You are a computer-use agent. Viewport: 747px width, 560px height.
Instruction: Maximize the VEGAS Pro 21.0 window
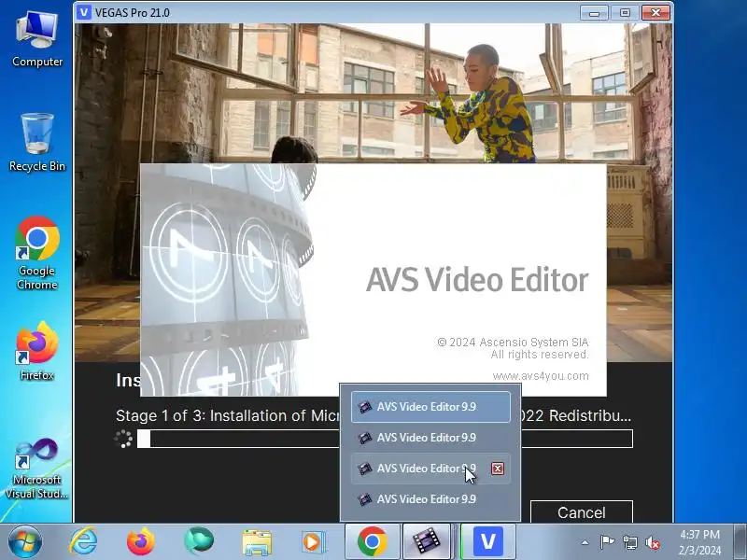pos(625,13)
